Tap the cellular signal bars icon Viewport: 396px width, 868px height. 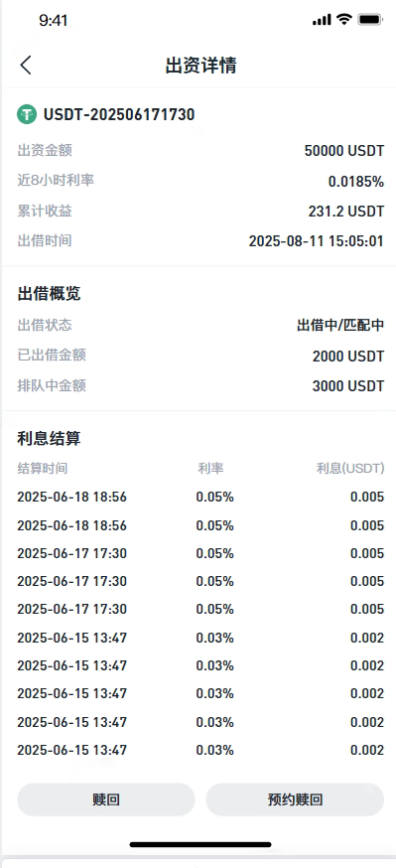point(322,20)
